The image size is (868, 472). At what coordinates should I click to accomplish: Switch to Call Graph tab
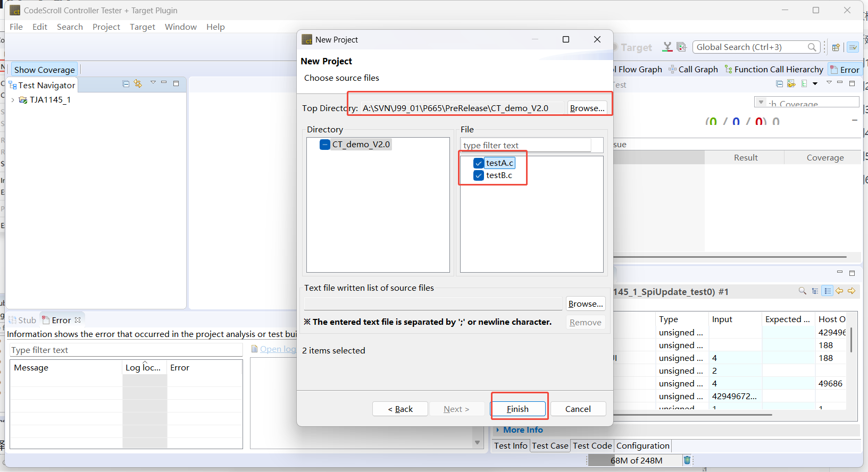[693, 69]
